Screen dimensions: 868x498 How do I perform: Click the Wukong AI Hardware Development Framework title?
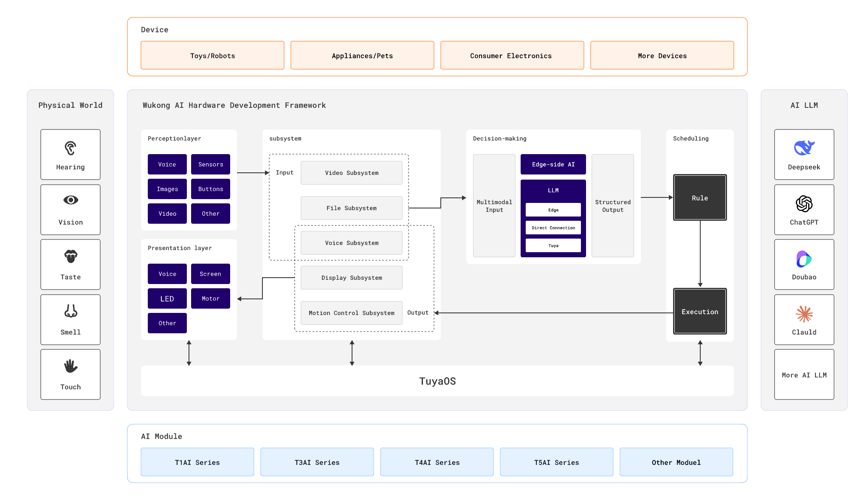coord(234,105)
